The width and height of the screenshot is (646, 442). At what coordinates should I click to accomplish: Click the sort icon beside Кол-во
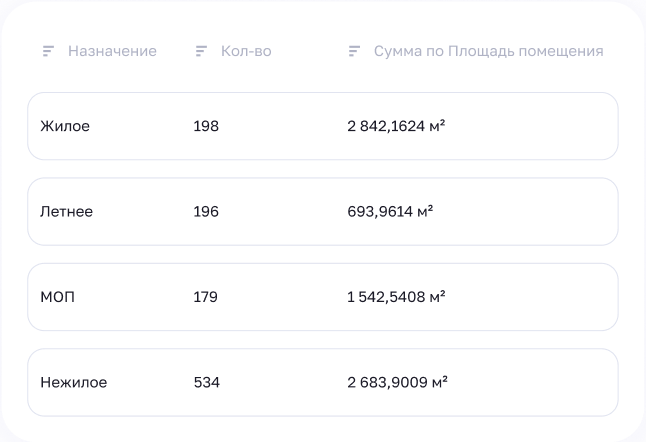(x=201, y=51)
